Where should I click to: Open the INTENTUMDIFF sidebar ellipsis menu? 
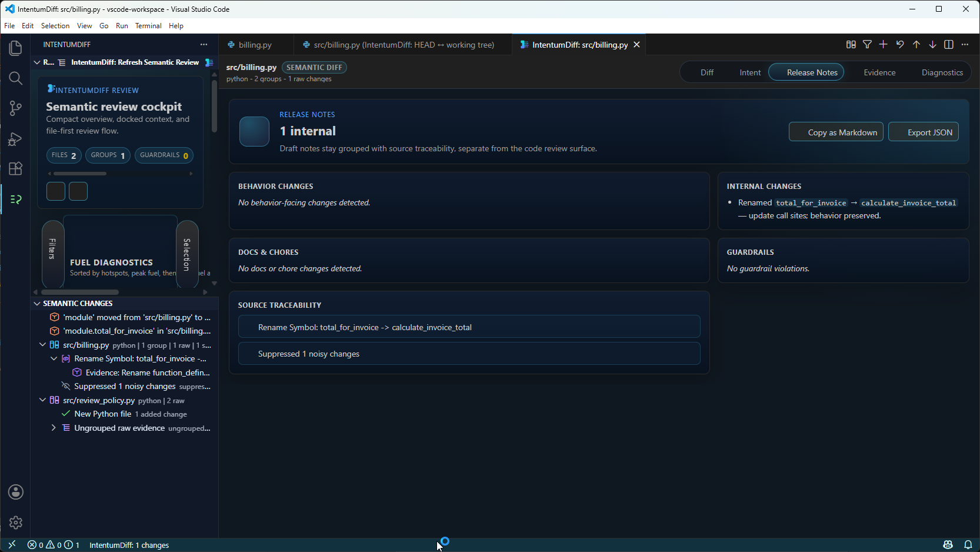204,45
